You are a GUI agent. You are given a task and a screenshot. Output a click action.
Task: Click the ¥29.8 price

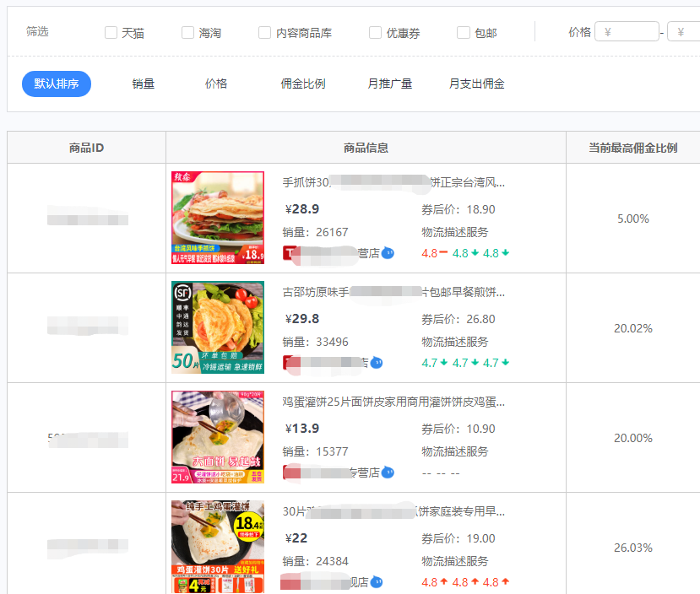pos(302,319)
